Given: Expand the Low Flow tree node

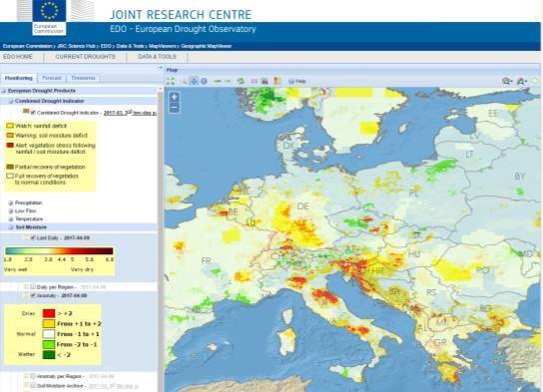Looking at the screenshot, I should point(11,211).
